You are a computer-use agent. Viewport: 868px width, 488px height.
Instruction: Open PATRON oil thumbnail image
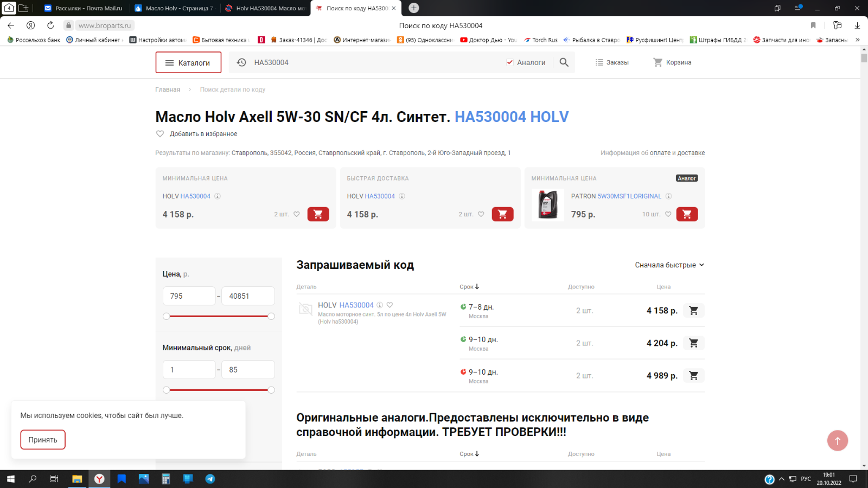548,204
